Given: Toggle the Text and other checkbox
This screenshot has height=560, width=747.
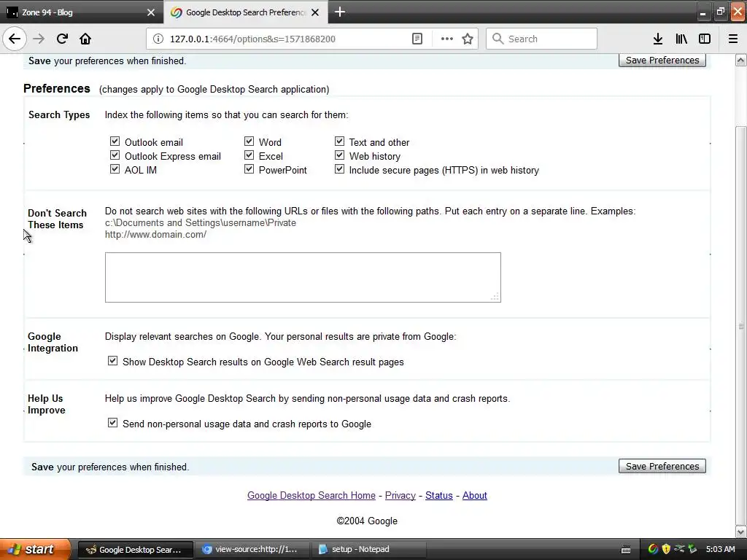Looking at the screenshot, I should (x=339, y=141).
